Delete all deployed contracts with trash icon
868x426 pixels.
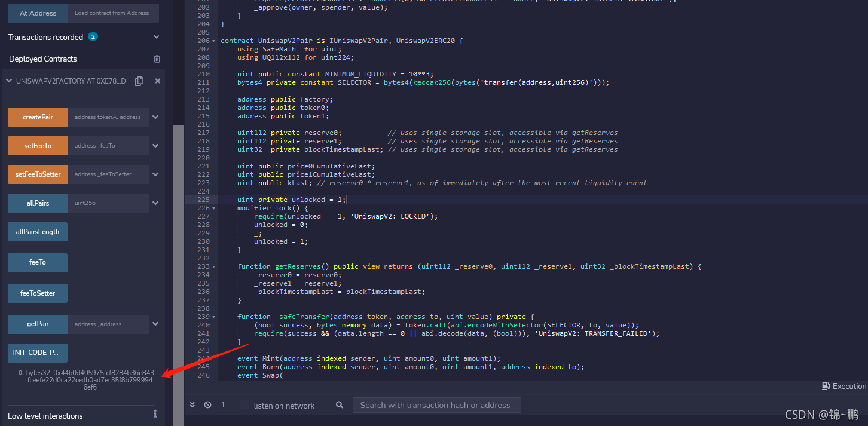point(157,59)
